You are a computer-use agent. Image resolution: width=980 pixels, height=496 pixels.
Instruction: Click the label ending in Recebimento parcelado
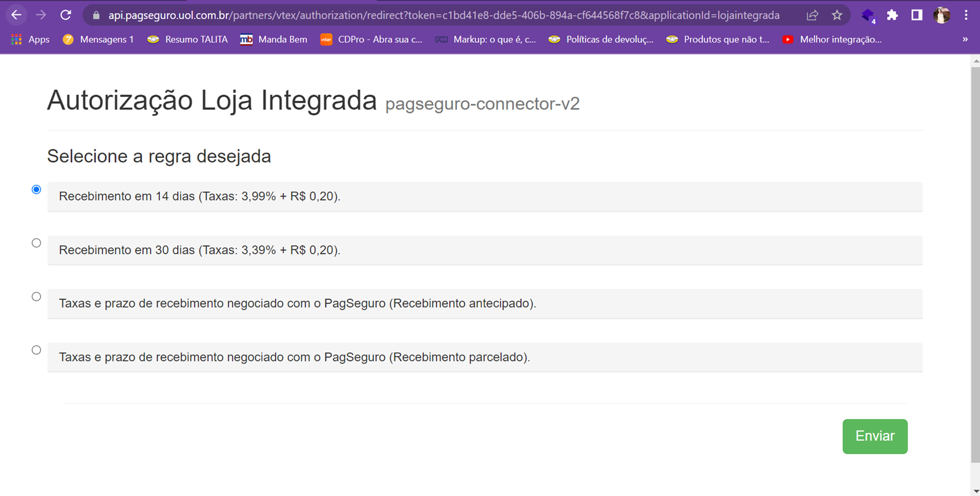[295, 357]
